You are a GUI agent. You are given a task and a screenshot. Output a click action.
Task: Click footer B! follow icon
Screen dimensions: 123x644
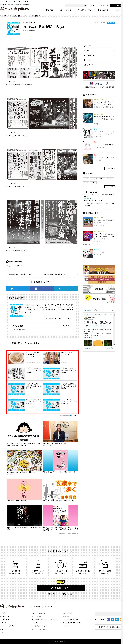117,619
